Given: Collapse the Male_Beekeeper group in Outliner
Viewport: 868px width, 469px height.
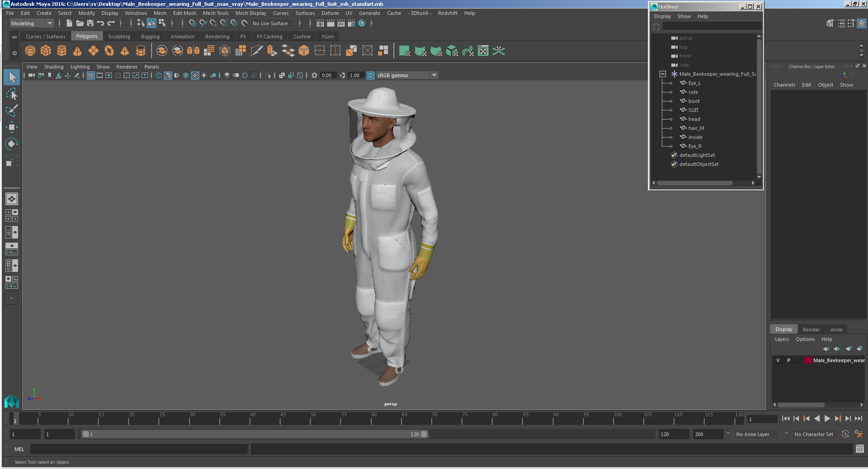Looking at the screenshot, I should 663,74.
